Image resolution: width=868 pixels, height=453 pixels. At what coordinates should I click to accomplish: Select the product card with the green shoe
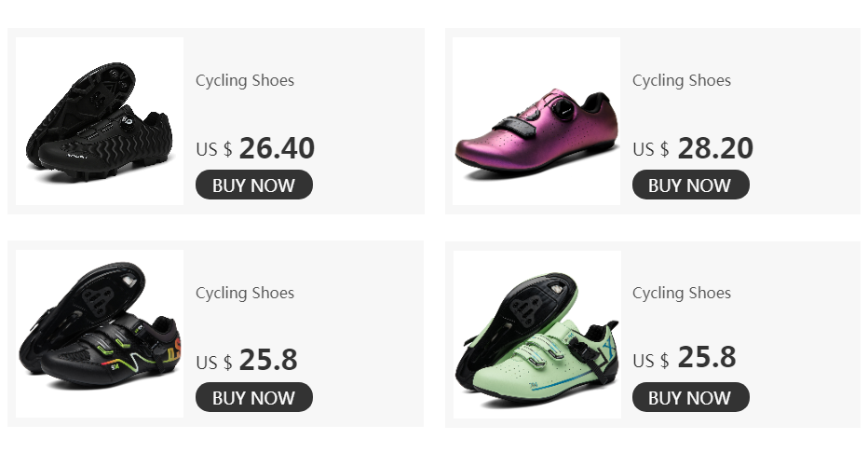pos(653,335)
